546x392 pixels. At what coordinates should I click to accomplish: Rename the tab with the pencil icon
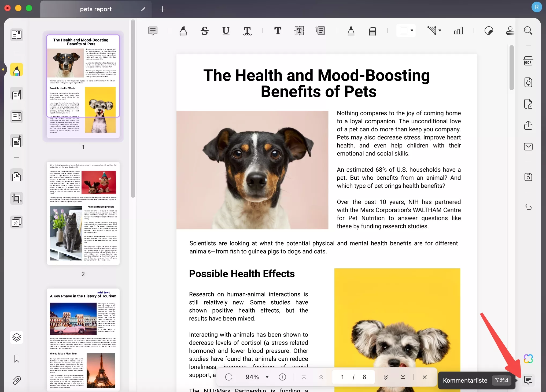point(143,9)
